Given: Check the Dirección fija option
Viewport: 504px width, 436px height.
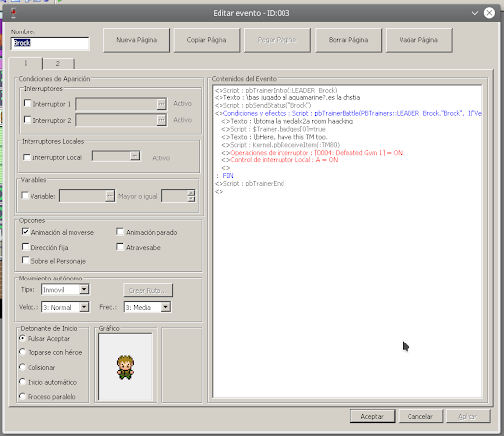Looking at the screenshot, I should pyautogui.click(x=26, y=247).
